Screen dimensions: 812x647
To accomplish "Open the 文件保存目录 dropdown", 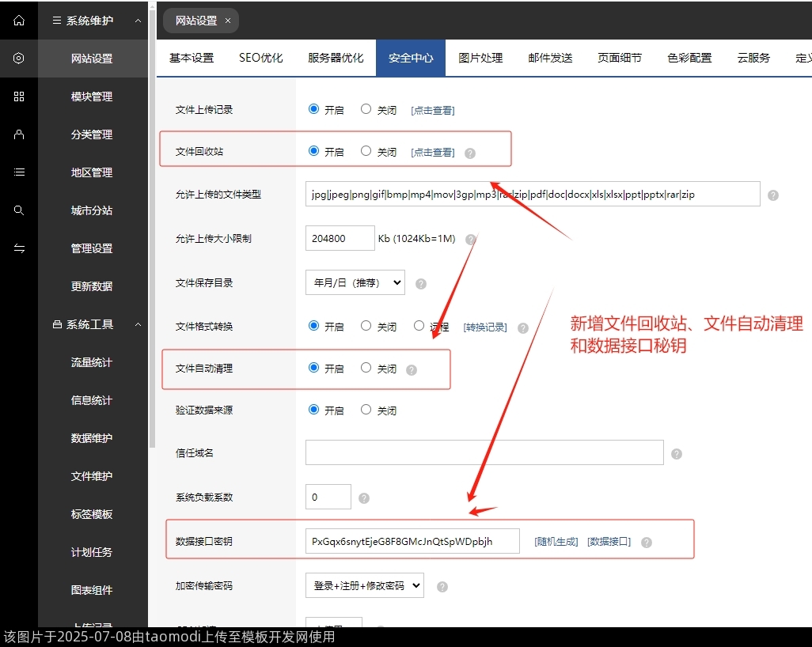I will 355,282.
